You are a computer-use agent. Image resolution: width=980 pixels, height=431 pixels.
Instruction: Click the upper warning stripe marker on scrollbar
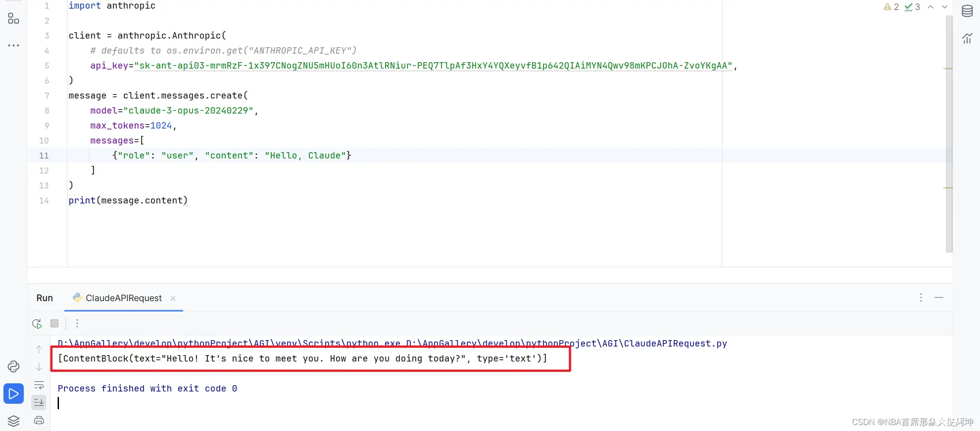coord(948,69)
